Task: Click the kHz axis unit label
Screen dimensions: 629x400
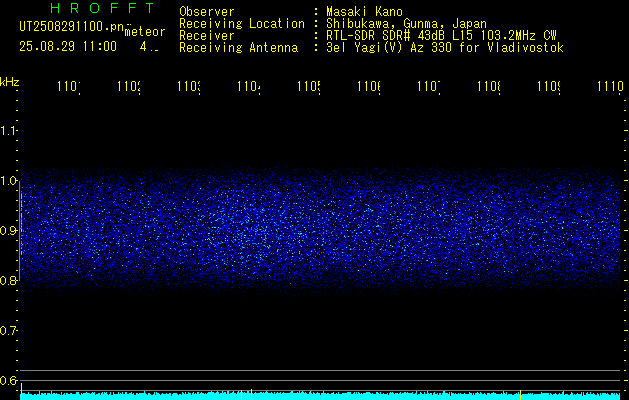Action: point(10,82)
